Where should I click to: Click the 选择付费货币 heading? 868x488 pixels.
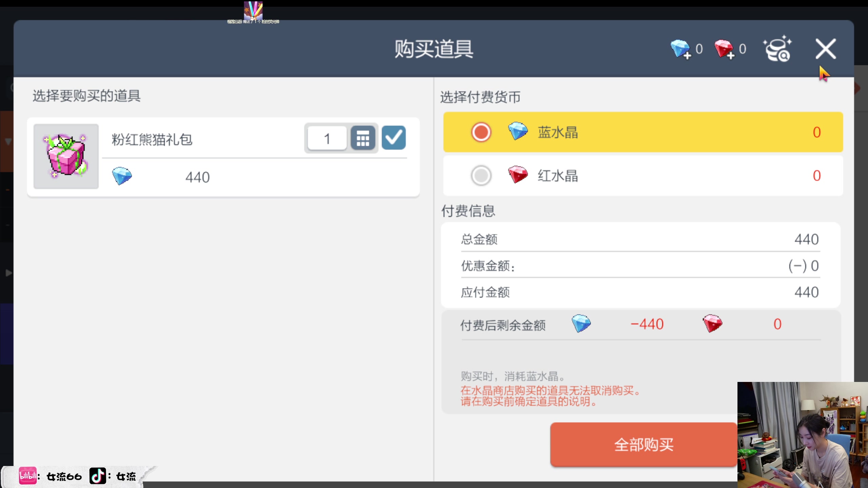(480, 97)
